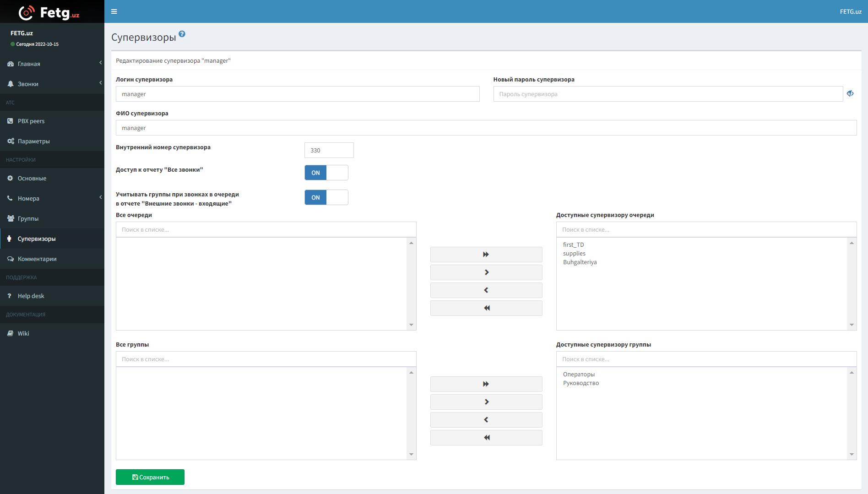Click the supervisor login field
This screenshot has width=868, height=494.
pos(298,94)
